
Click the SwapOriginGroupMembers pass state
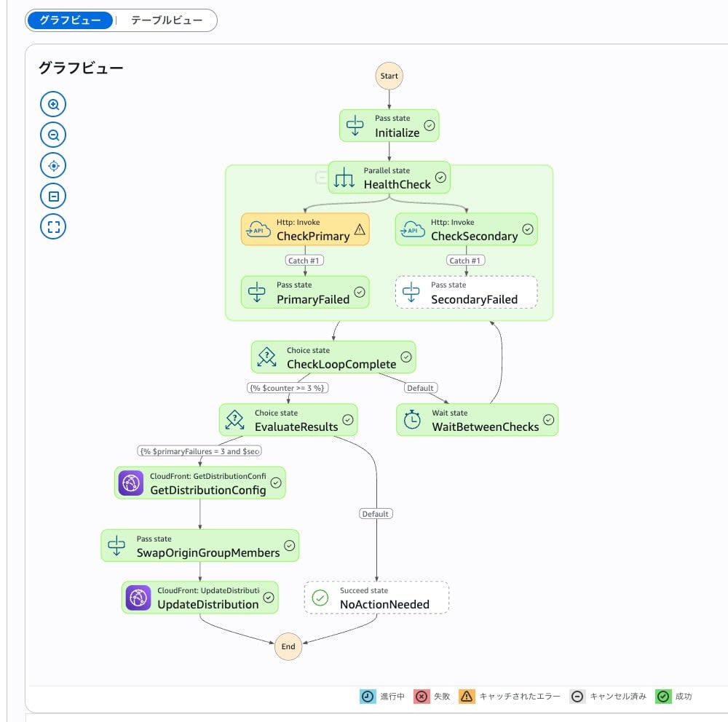pyautogui.click(x=200, y=546)
